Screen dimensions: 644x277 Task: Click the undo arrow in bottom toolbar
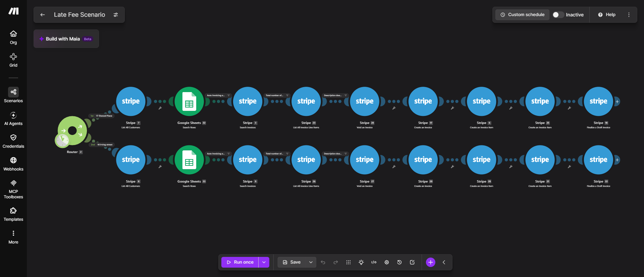pos(323,262)
